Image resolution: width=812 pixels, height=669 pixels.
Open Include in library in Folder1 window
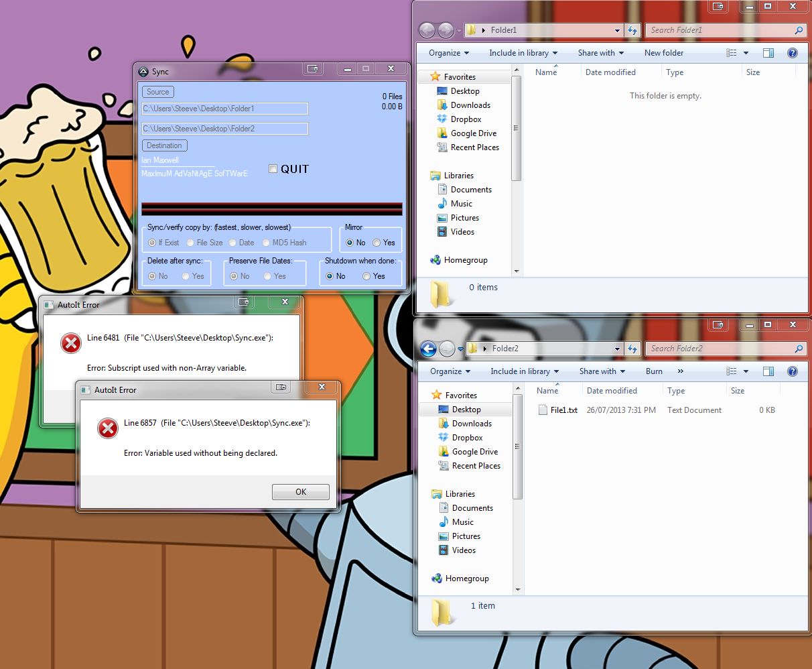coord(523,53)
